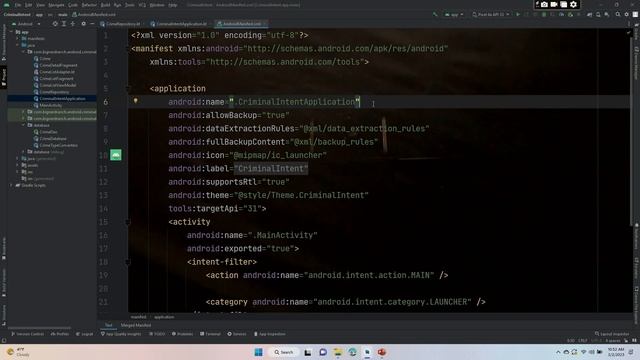Viewport: 640px width, 360px height.
Task: Click the taskbar Search box
Action: click(284, 352)
